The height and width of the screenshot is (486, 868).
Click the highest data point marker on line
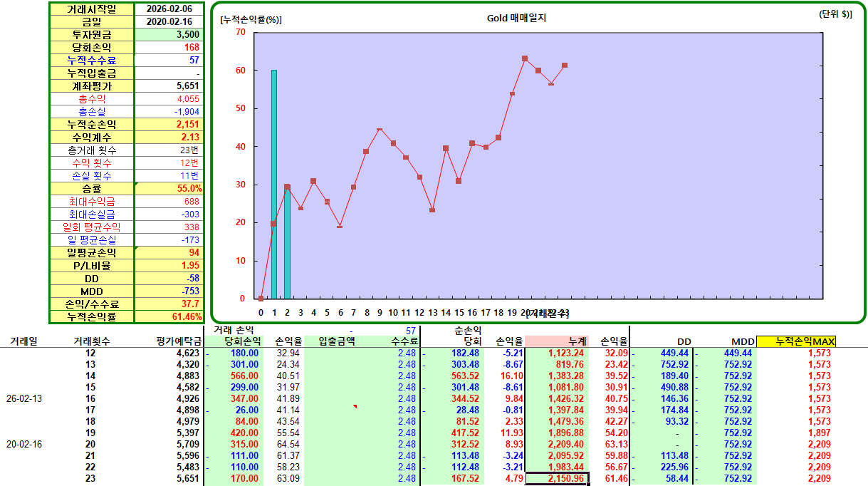[525, 58]
